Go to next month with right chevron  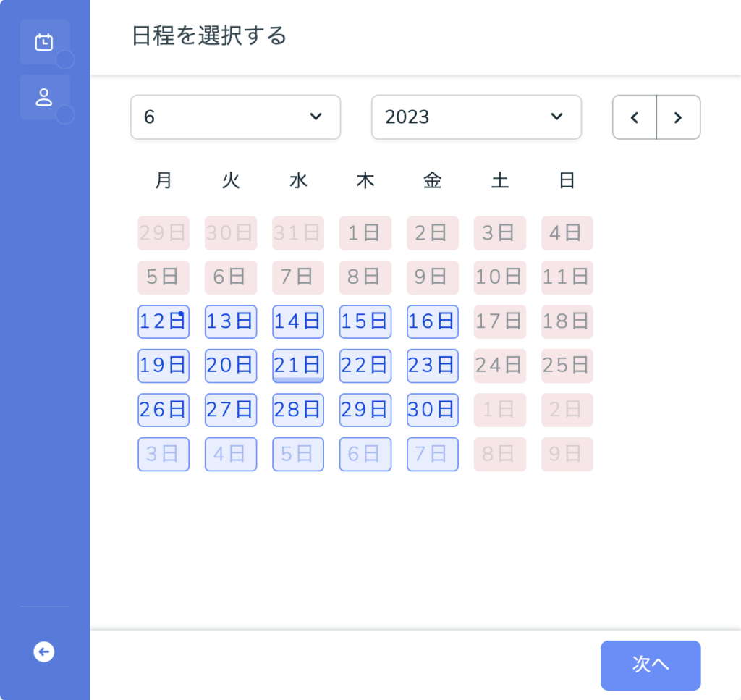[678, 117]
